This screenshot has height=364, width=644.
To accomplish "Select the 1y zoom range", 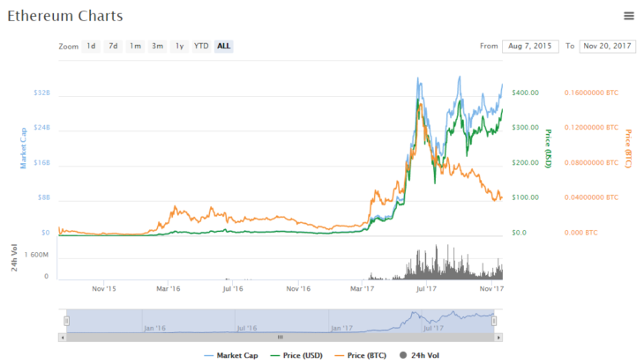I will pos(179,46).
